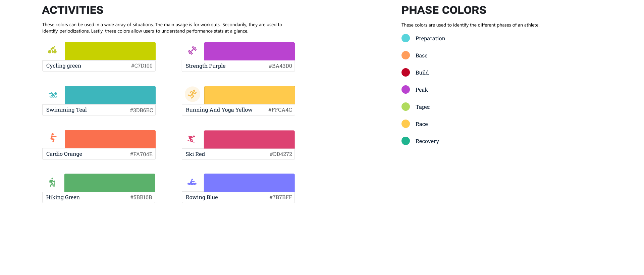Click the Rowing Blue color bar
Image resolution: width=644 pixels, height=275 pixels.
click(249, 183)
